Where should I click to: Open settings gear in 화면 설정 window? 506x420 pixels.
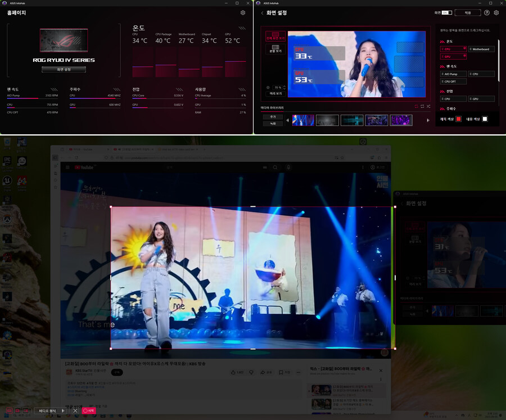click(x=496, y=12)
